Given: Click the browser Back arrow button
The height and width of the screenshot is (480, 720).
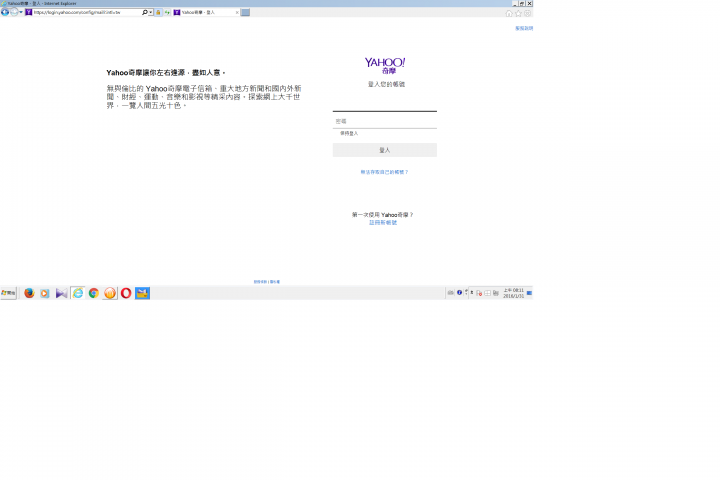Looking at the screenshot, I should coord(5,12).
